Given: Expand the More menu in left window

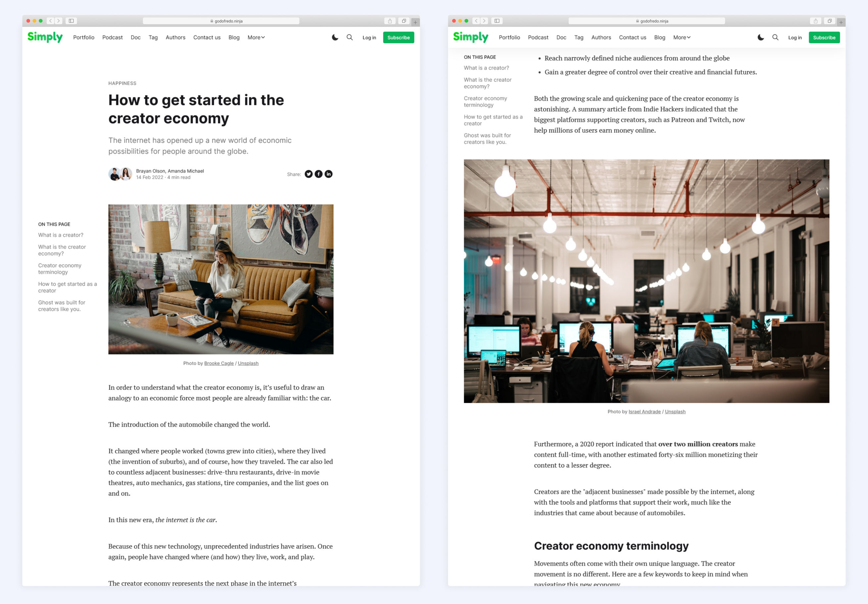Looking at the screenshot, I should click(256, 37).
